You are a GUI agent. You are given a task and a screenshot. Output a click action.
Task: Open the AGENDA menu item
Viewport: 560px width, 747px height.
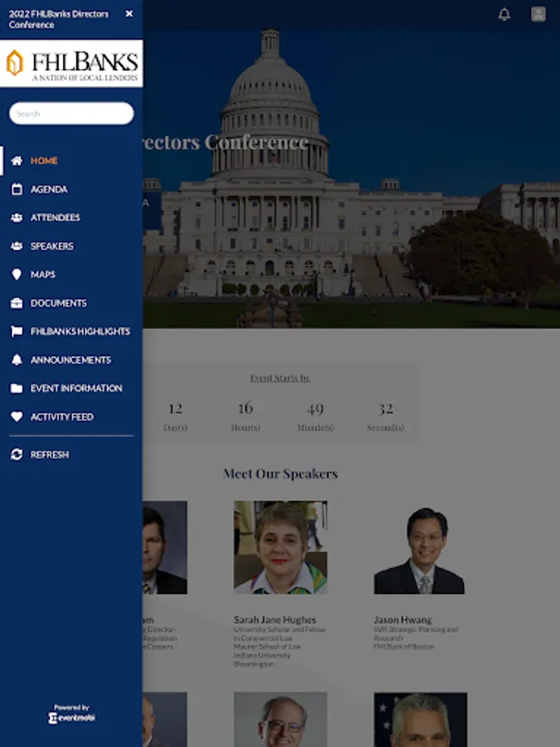[x=49, y=189]
